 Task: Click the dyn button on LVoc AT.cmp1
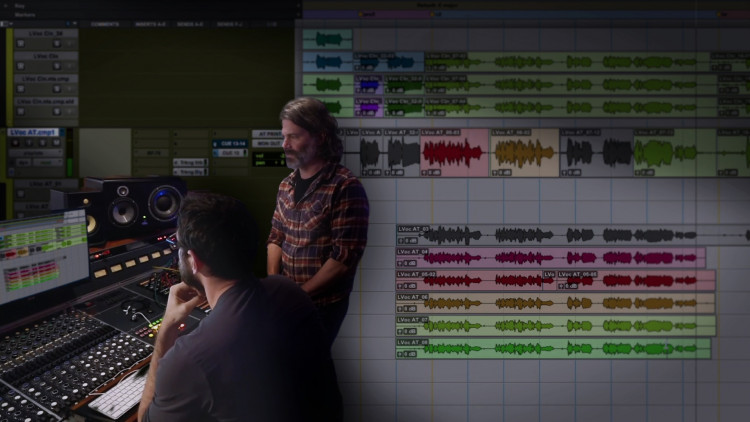pyautogui.click(x=23, y=163)
